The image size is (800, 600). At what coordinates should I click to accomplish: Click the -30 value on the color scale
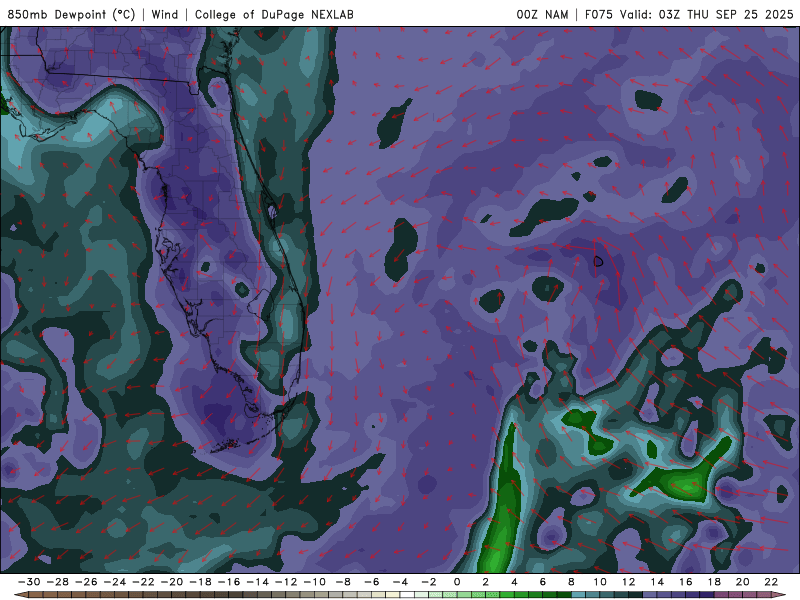coord(29,582)
